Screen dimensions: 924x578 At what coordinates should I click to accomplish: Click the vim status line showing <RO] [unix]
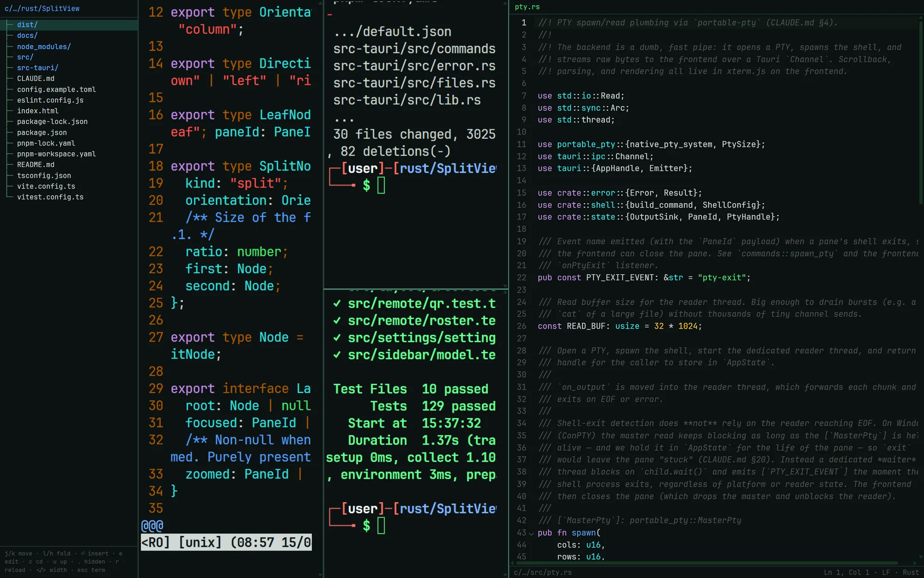[x=226, y=542]
